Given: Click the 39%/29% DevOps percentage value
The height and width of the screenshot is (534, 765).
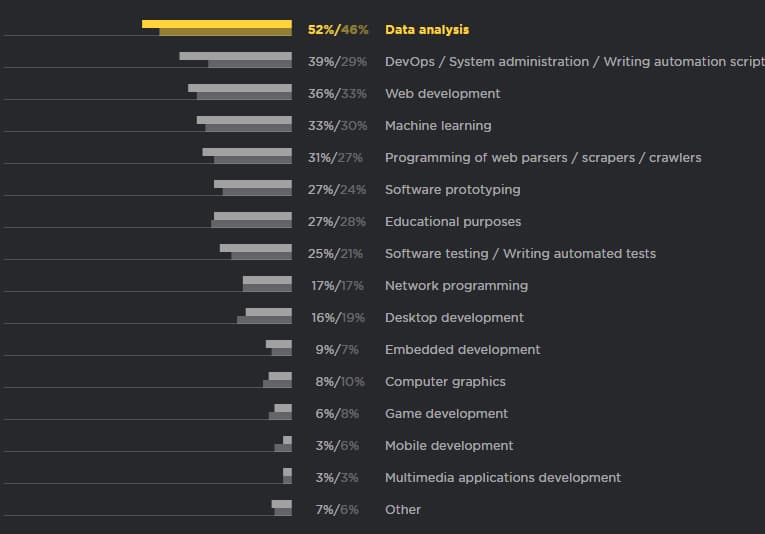Looking at the screenshot, I should click(338, 62).
